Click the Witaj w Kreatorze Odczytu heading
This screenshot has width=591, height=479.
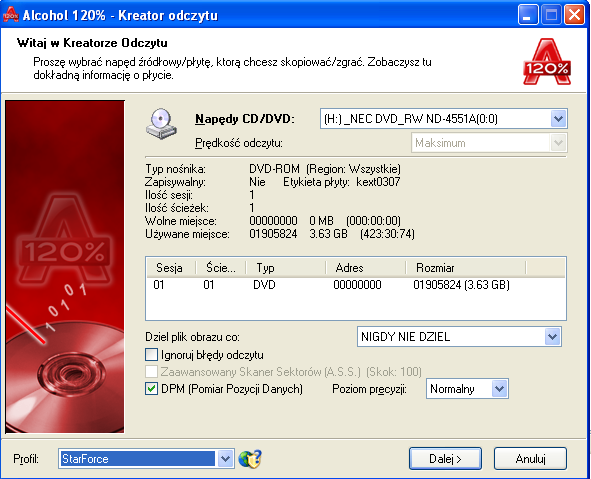92,43
